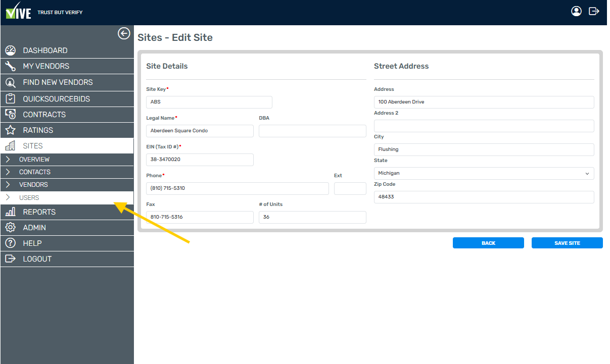Click the My Vendors wrench icon
Image resolution: width=610 pixels, height=364 pixels.
point(11,66)
